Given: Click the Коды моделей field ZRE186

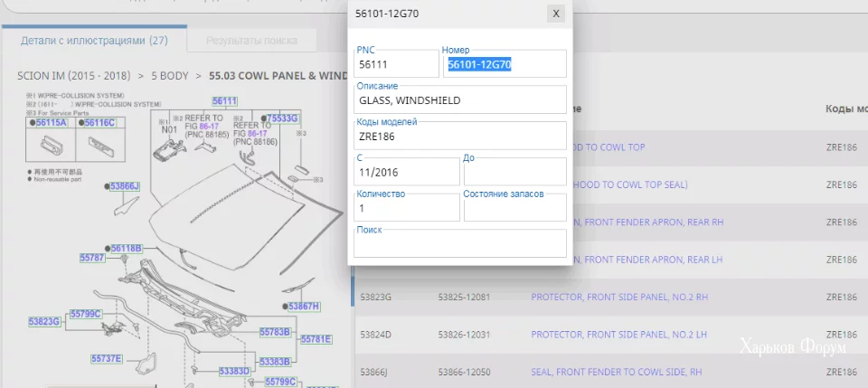Looking at the screenshot, I should pyautogui.click(x=460, y=136).
